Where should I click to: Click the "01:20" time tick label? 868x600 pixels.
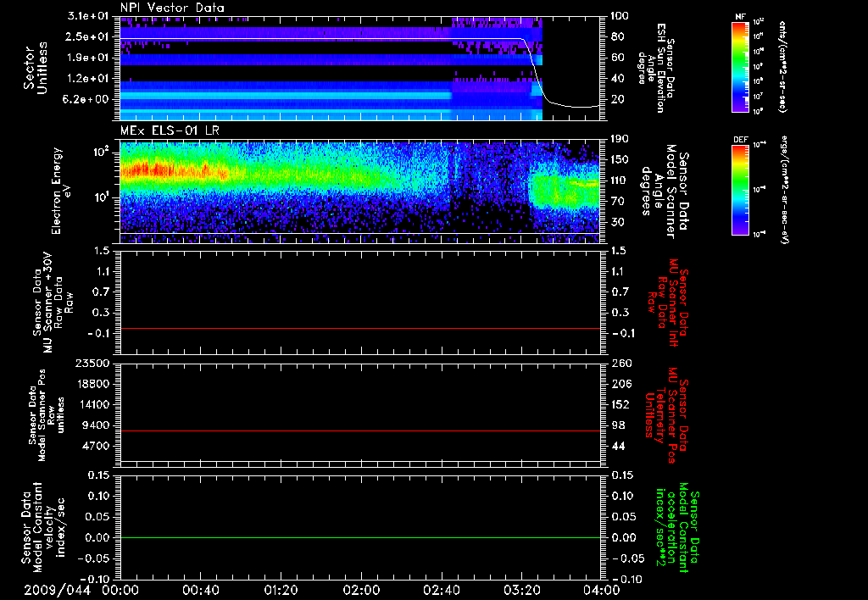coord(281,590)
